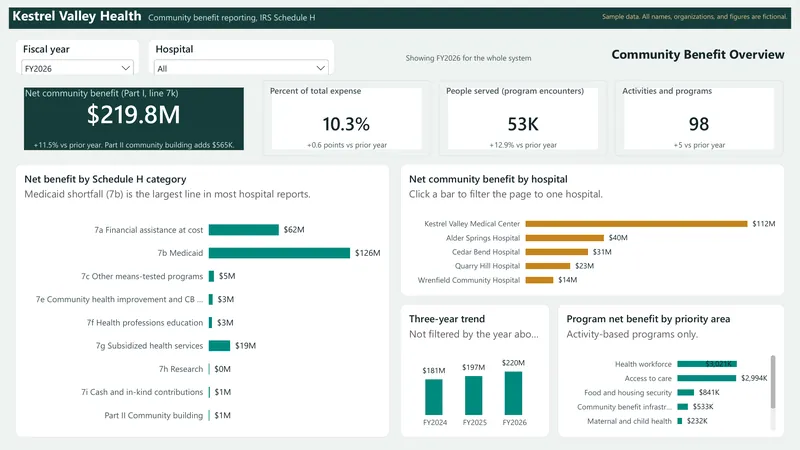Click the Health workforce priority bar
800x450 pixels.
[707, 364]
